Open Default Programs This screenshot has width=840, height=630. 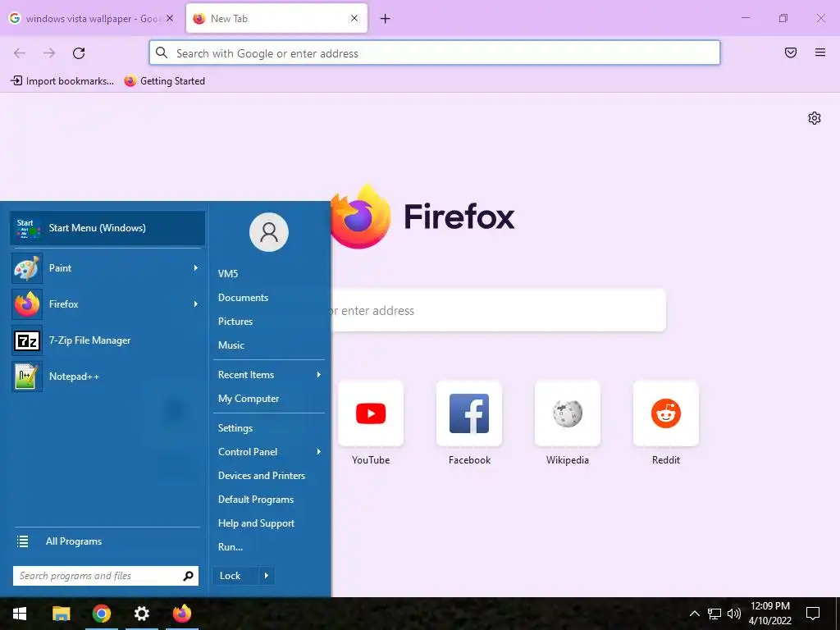256,500
